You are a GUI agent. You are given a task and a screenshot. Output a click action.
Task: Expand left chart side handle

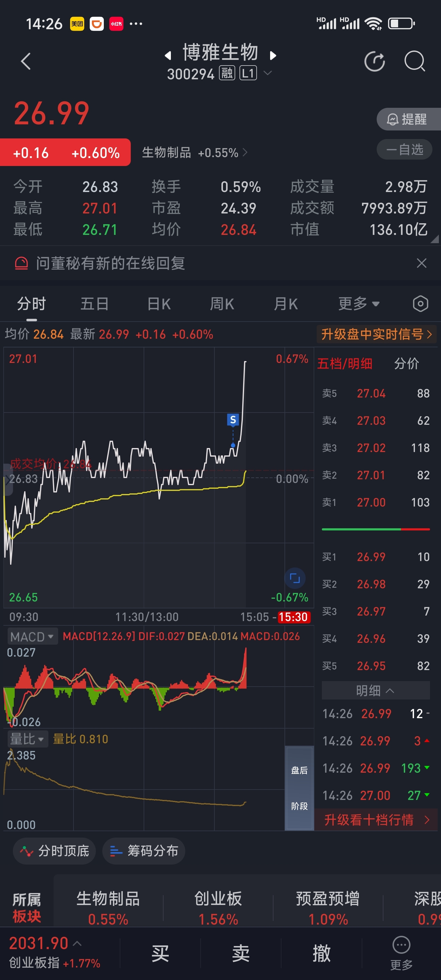tap(8, 480)
